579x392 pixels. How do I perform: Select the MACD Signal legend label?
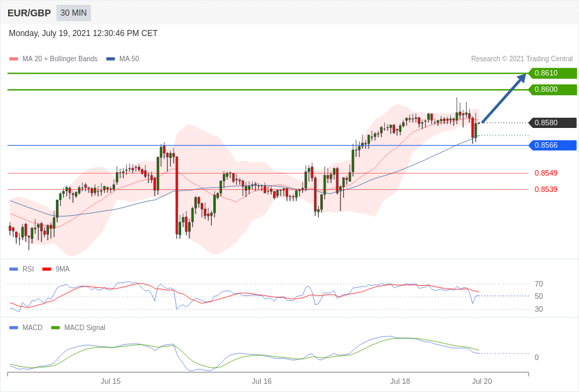coord(84,327)
